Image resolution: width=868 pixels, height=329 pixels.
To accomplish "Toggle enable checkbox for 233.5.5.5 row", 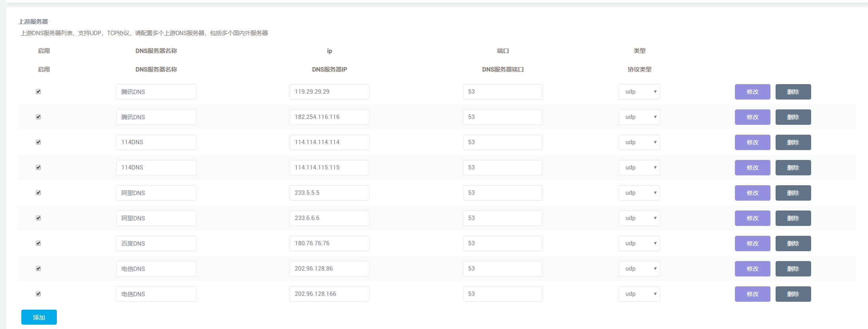I will coord(38,193).
